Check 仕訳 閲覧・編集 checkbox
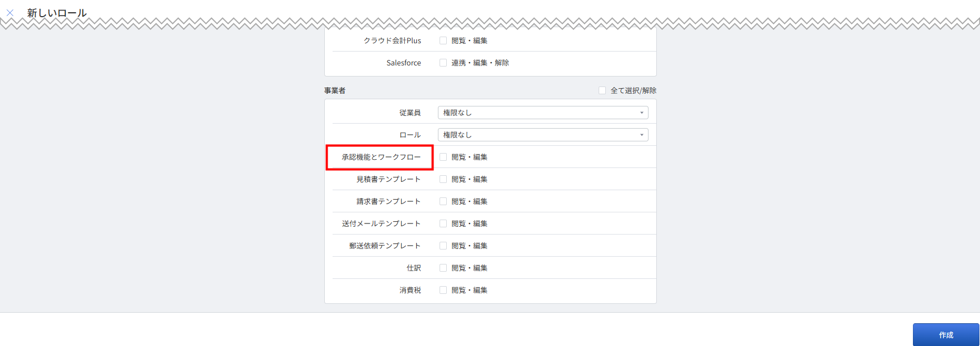 (443, 268)
